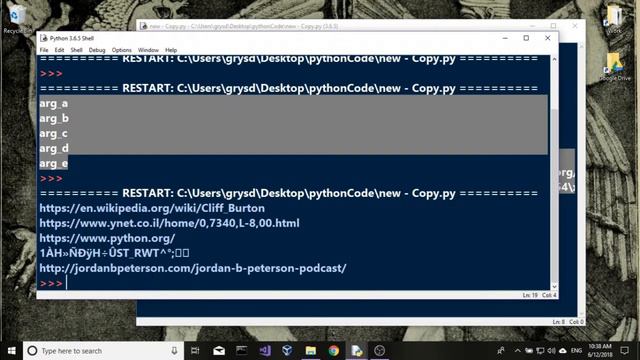Open File Explorer from taskbar
640x360 pixels.
(x=311, y=351)
